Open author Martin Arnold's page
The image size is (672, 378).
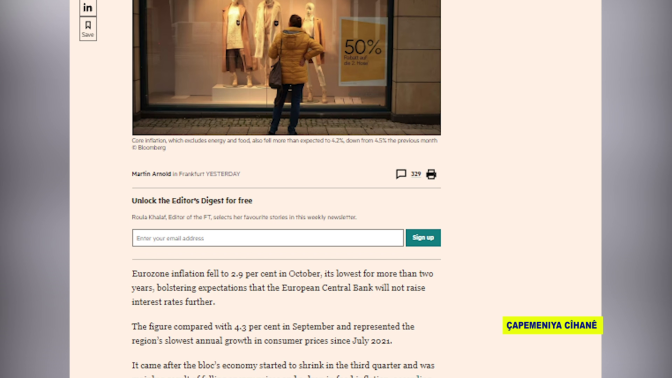click(x=151, y=174)
